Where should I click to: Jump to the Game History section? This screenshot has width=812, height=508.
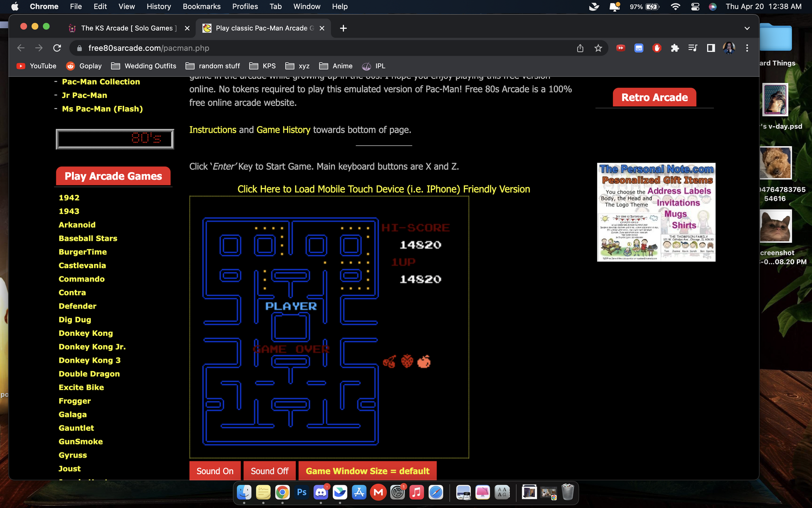click(283, 130)
